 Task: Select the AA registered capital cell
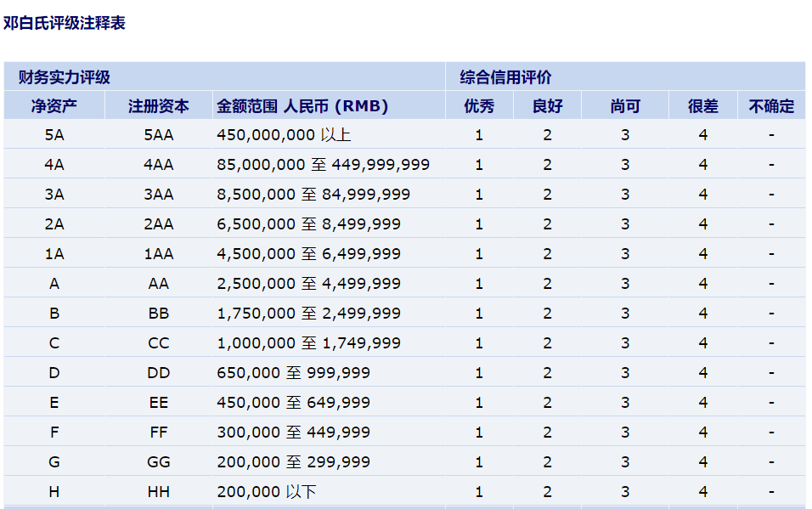click(x=159, y=284)
